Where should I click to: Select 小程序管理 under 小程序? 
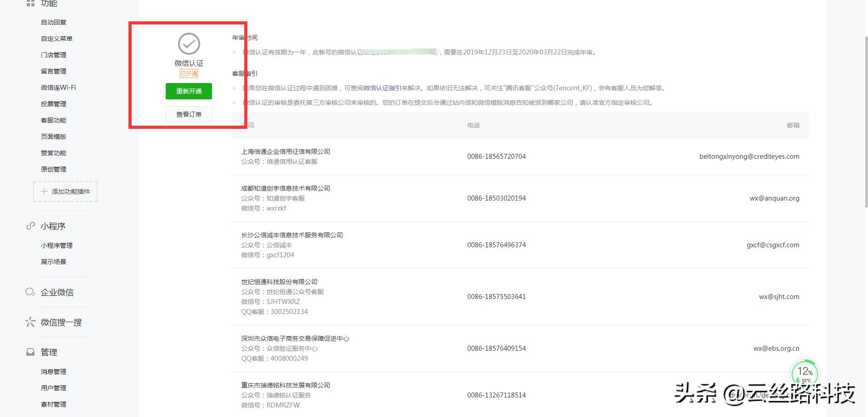click(x=55, y=245)
